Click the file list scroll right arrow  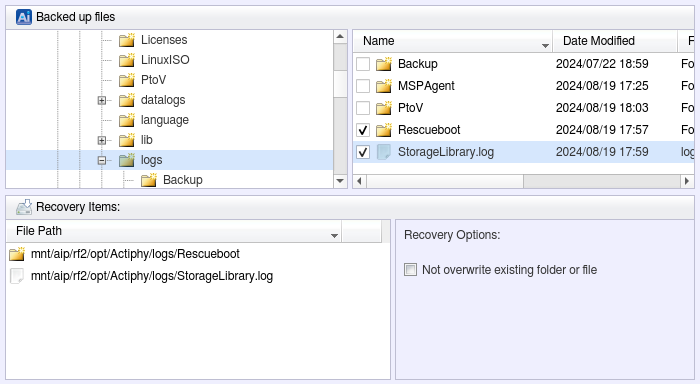point(687,181)
